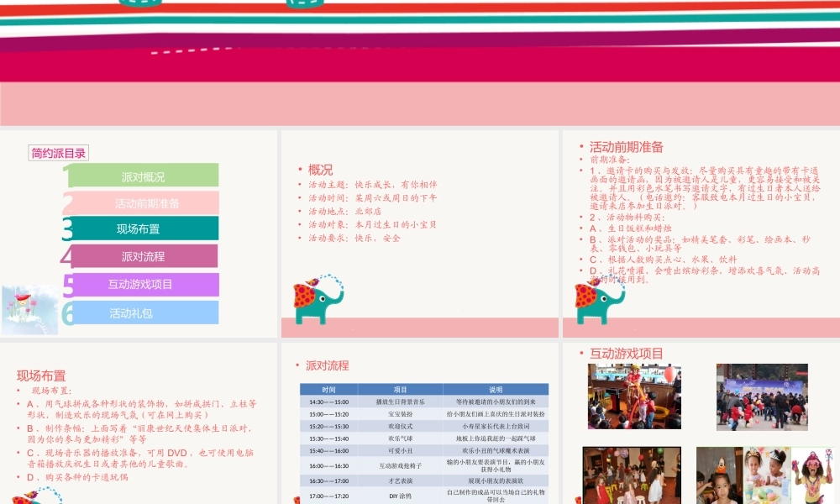The height and width of the screenshot is (504, 840).
Task: Click the 活动前期准备 slide heading
Action: tap(627, 147)
